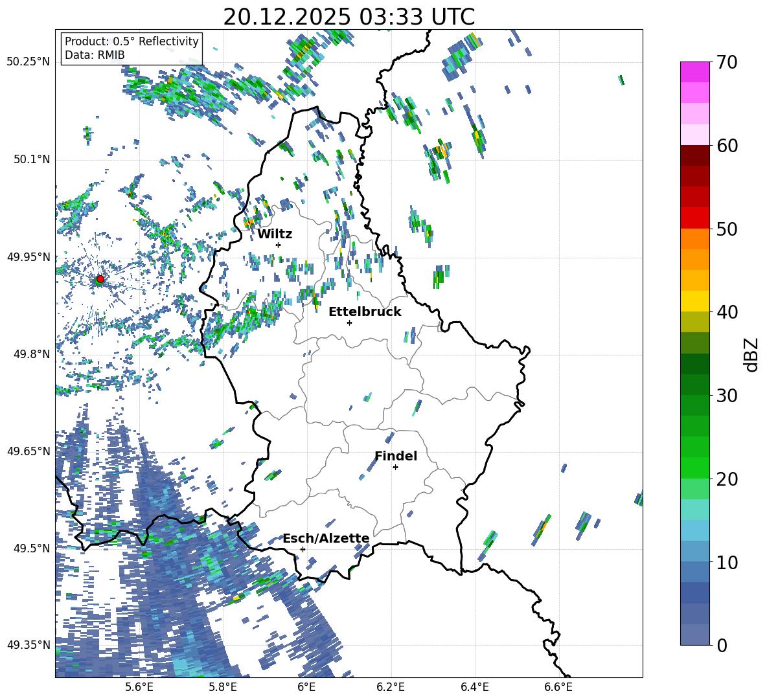The image size is (767, 700).
Task: Click the 5.6°E longitude label
Action: pos(139,687)
